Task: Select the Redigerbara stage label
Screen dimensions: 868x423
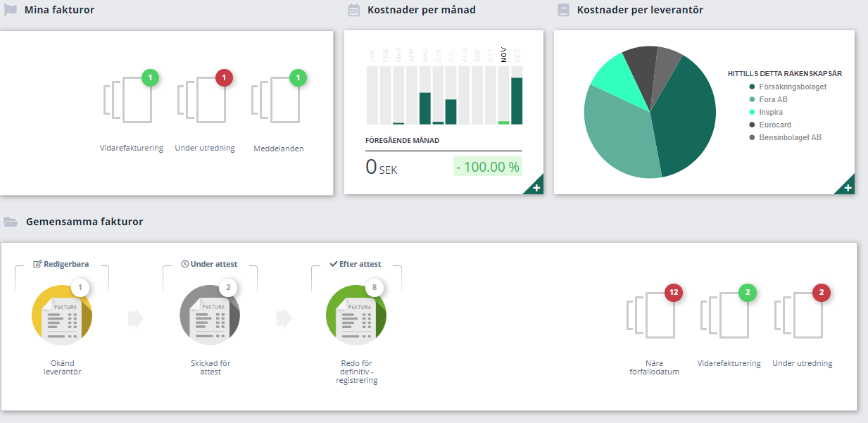Action: point(61,264)
